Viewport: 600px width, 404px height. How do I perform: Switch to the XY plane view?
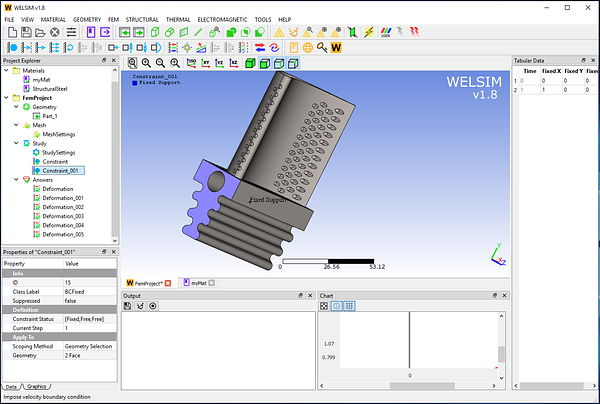tap(205, 63)
